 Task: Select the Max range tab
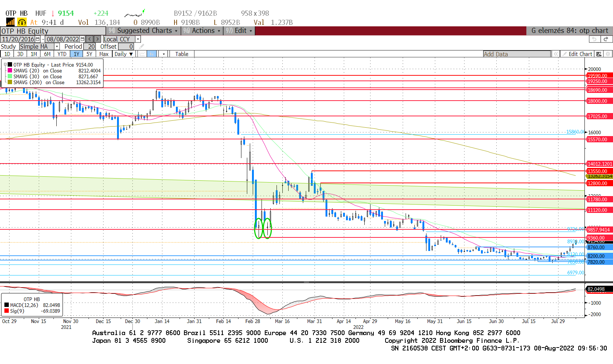[x=104, y=54]
